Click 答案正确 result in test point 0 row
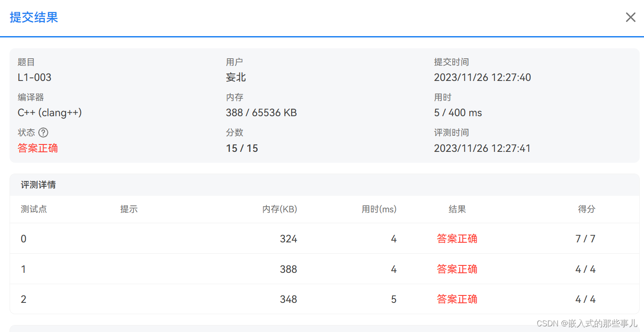644x332 pixels. click(457, 239)
